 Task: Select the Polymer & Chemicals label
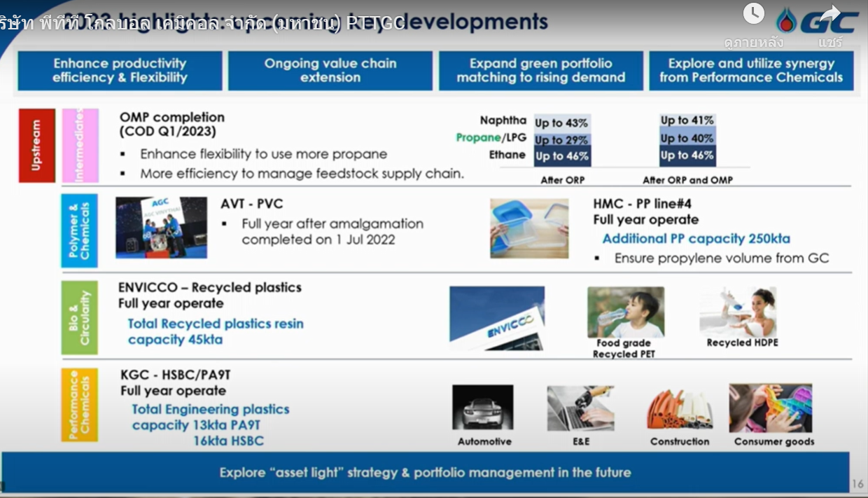[79, 230]
